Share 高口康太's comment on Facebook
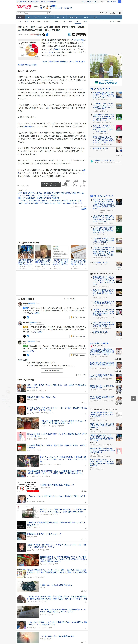The height and width of the screenshot is (644, 138). [28, 336]
